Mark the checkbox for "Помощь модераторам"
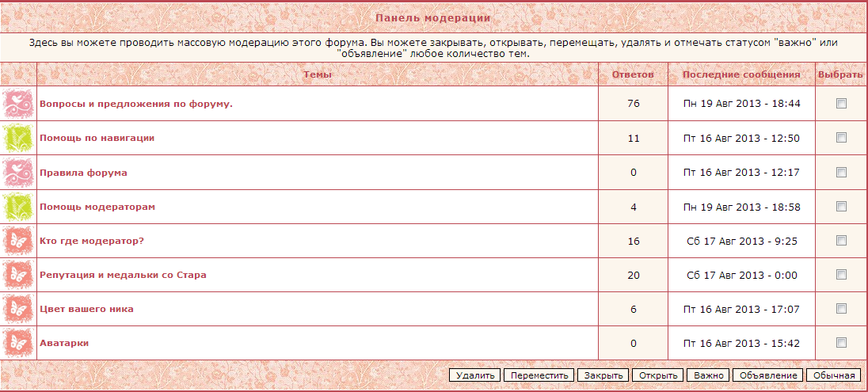The height and width of the screenshot is (392, 868). click(x=841, y=207)
